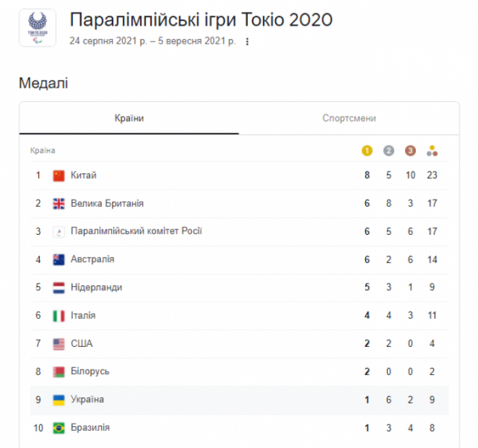The image size is (478, 448).
Task: Click the total medals column icon
Action: 432,151
